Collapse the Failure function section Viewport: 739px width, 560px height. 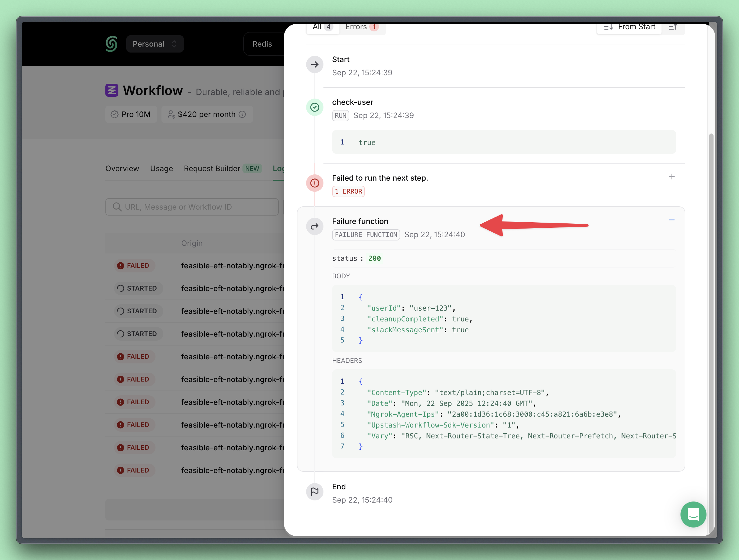coord(672,220)
